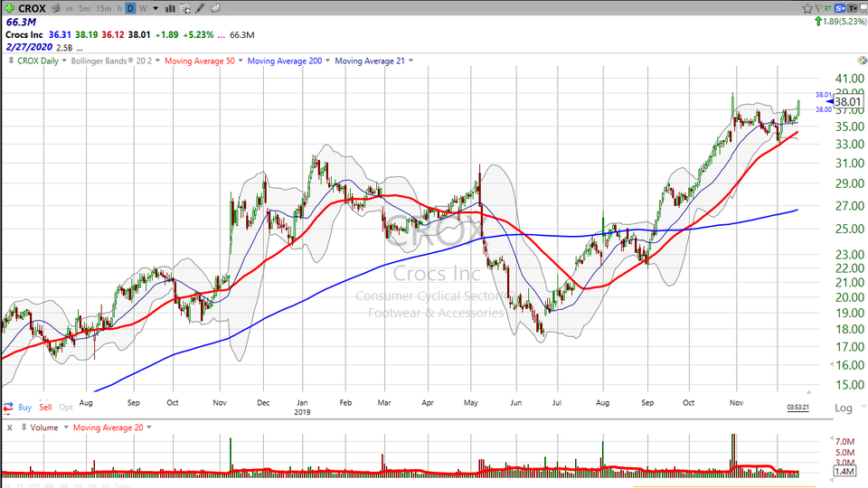Click the notes tag icon in toolbar
This screenshot has height=488, width=868.
click(x=215, y=8)
